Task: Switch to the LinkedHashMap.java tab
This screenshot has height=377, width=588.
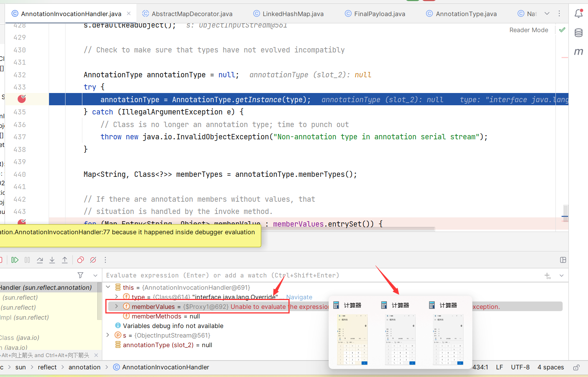Action: pos(293,14)
